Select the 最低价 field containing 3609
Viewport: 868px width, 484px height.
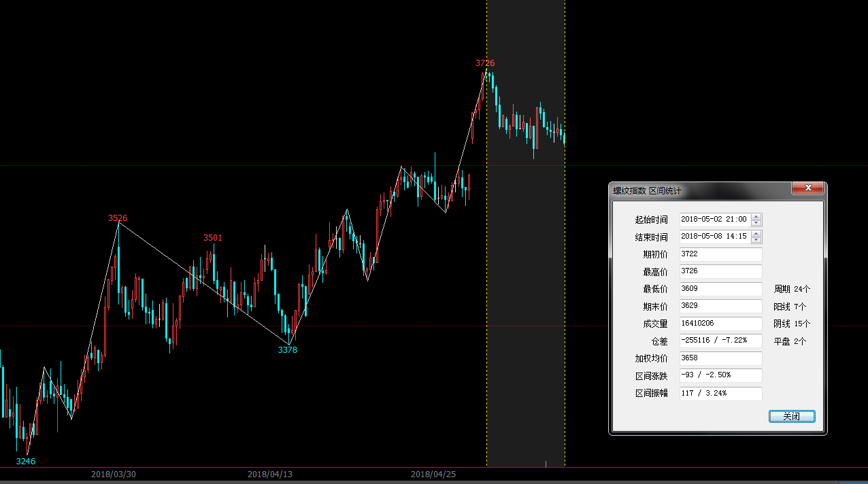click(x=721, y=289)
